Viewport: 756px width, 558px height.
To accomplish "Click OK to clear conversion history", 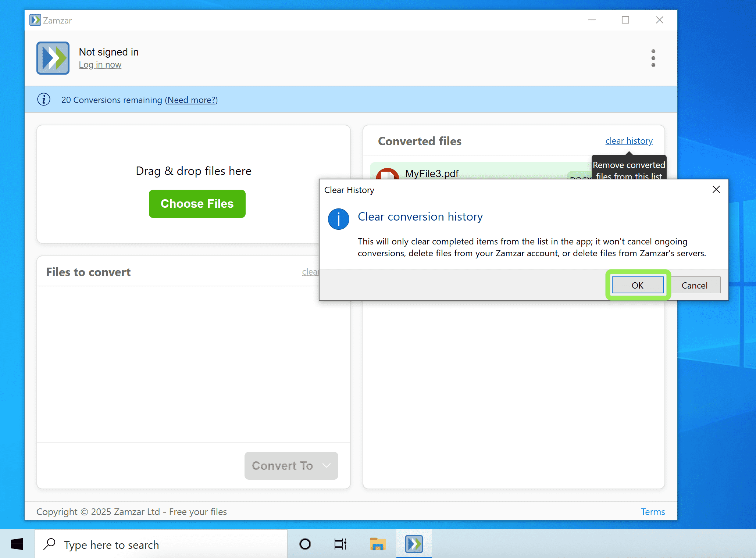I will tap(637, 285).
